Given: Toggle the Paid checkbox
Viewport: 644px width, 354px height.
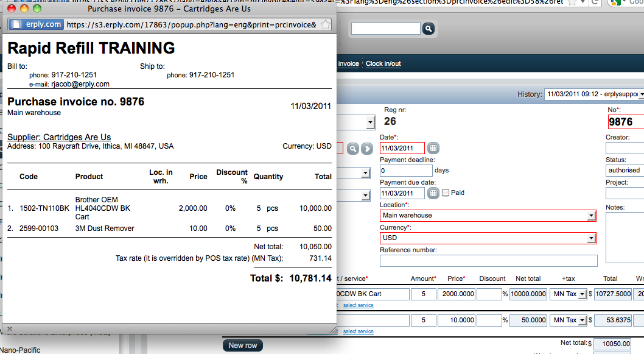Looking at the screenshot, I should click(446, 193).
